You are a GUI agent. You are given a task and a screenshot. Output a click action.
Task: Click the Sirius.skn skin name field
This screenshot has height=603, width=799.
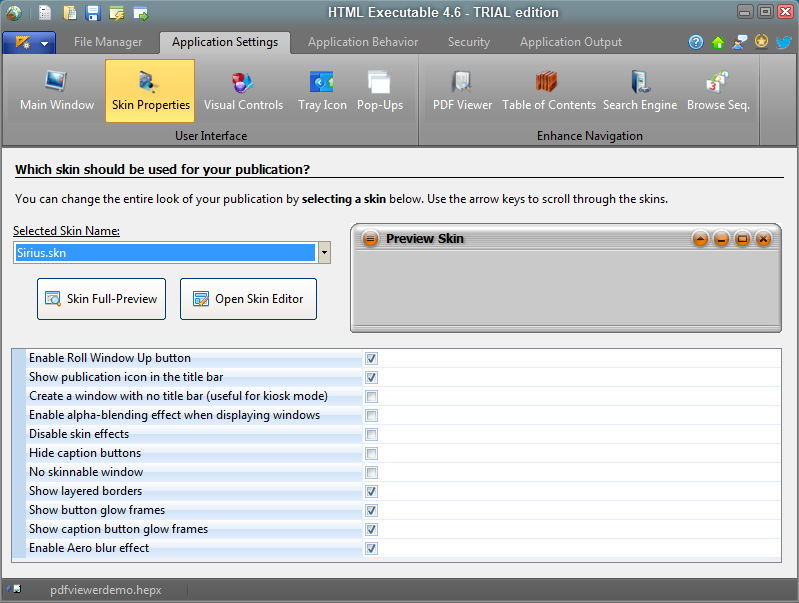tap(165, 253)
